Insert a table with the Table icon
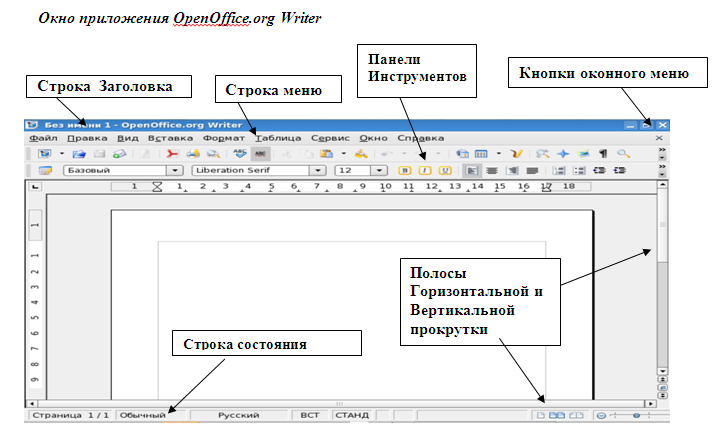715x437 pixels. coord(481,154)
